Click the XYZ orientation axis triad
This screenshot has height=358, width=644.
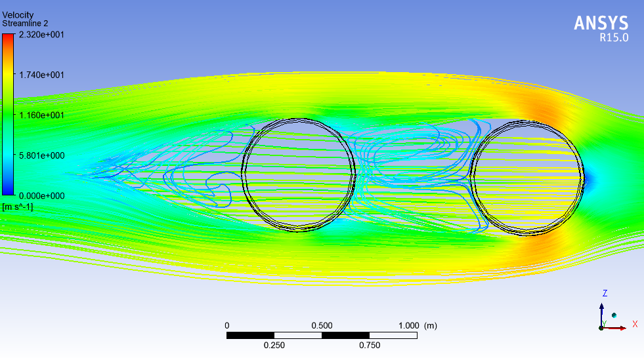coord(617,310)
